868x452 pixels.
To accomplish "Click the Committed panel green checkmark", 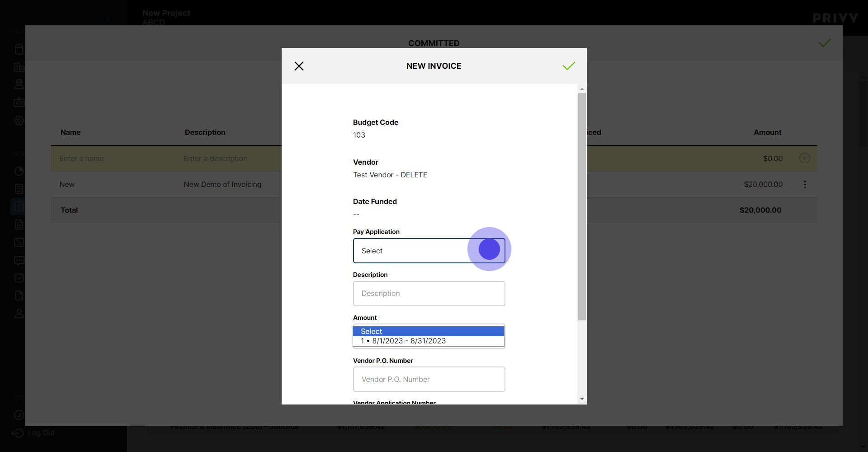I will pyautogui.click(x=825, y=43).
